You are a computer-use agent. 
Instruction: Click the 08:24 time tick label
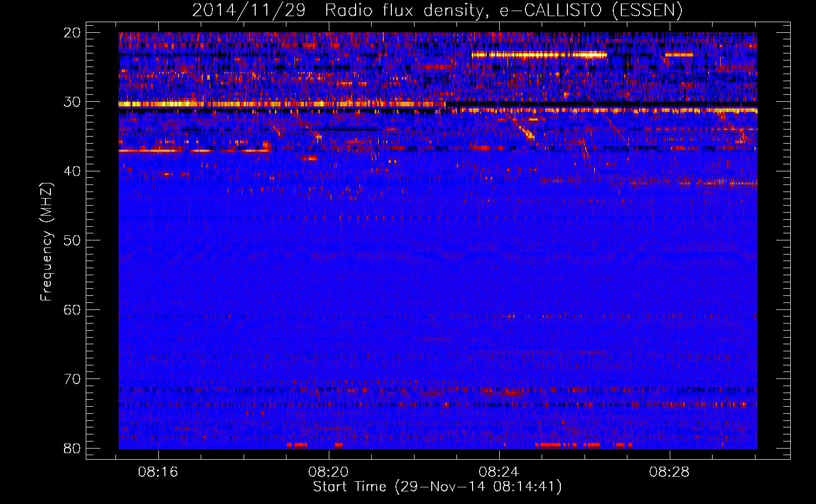[x=499, y=472]
